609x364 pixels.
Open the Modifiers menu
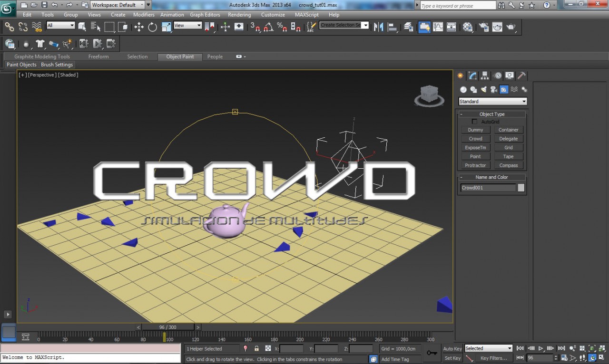coord(144,15)
